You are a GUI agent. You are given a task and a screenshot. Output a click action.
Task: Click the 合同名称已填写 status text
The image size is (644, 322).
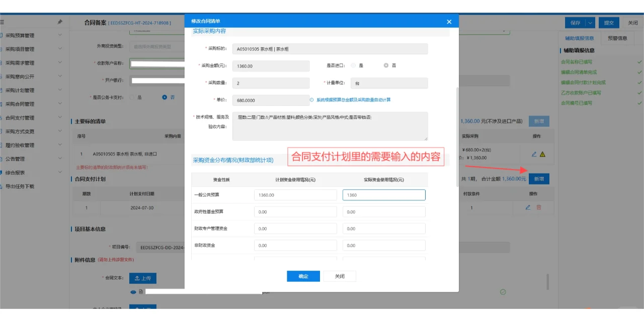click(577, 62)
